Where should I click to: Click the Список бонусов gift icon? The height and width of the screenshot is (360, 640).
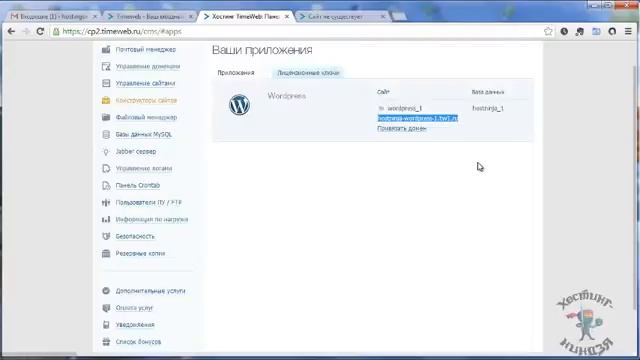point(106,342)
